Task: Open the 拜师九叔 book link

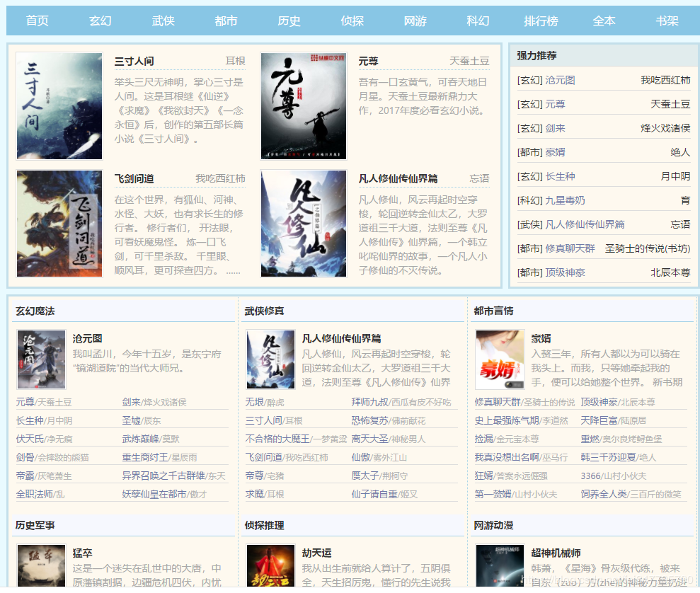Action: (370, 402)
